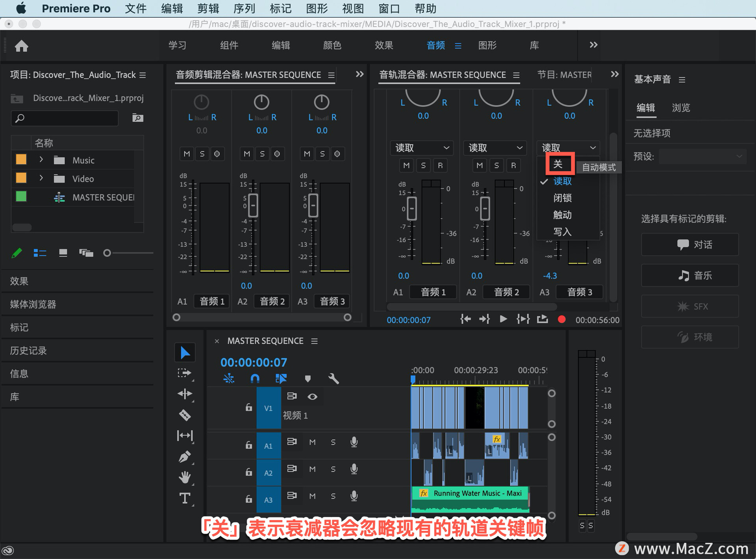
Task: Choose the 关 option in automation menu
Action: [558, 164]
